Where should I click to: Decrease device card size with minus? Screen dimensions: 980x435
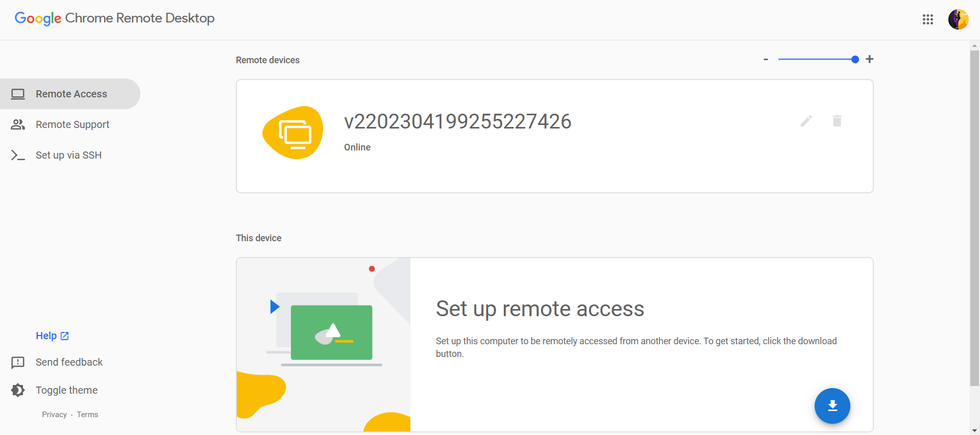(x=766, y=59)
